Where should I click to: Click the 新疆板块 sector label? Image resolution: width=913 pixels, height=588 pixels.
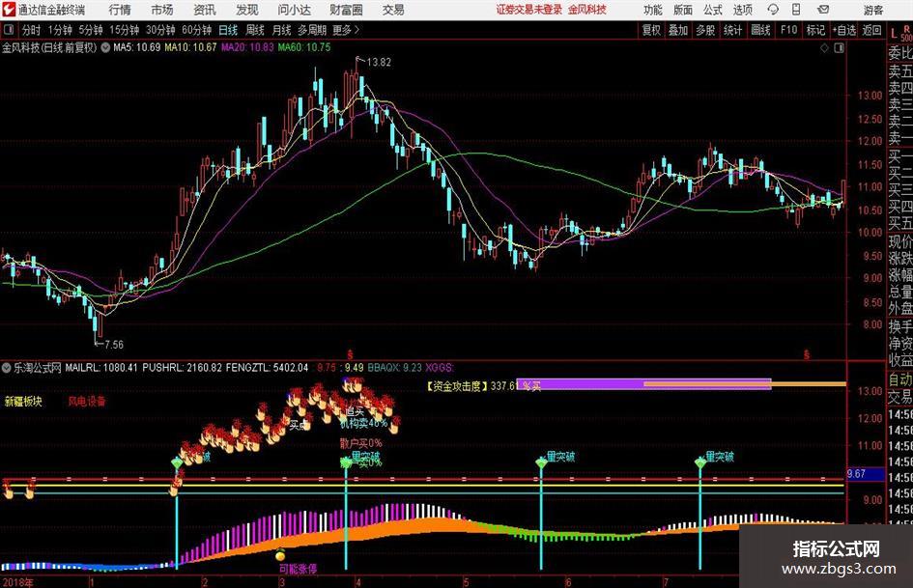pos(23,401)
